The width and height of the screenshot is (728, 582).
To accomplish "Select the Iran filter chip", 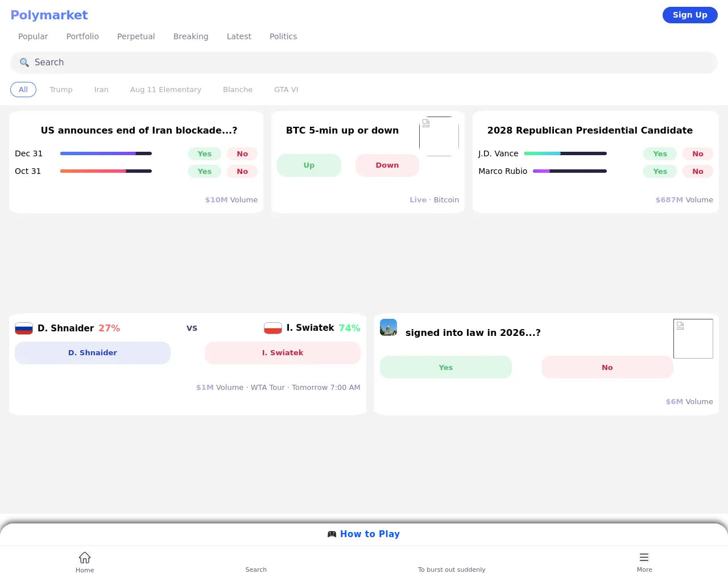I will coord(101,90).
